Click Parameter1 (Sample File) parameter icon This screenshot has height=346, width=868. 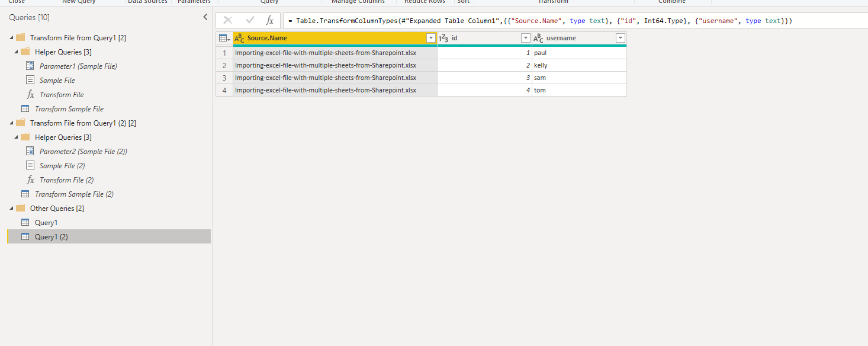(x=30, y=66)
